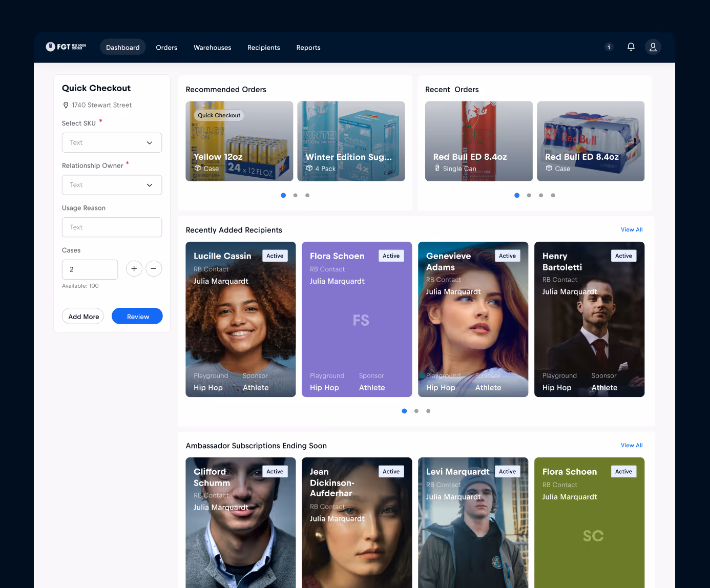The height and width of the screenshot is (588, 710).
Task: Select first page dot of Recent Orders
Action: [x=517, y=195]
